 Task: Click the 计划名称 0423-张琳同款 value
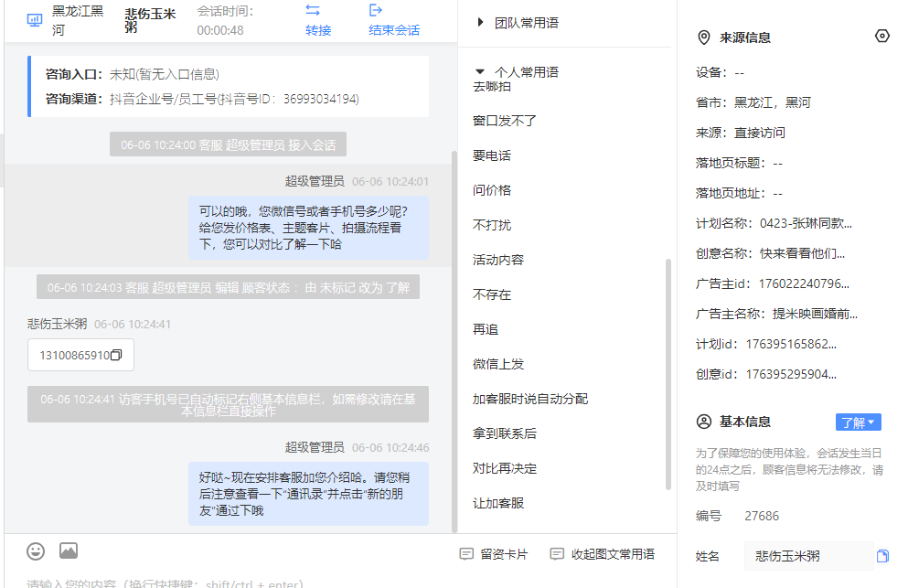(x=806, y=223)
